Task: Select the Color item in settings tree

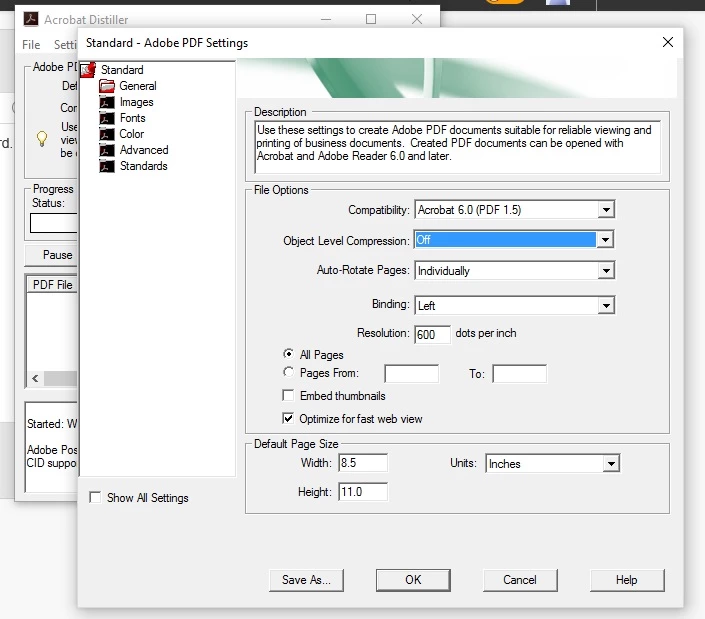Action: [x=131, y=134]
